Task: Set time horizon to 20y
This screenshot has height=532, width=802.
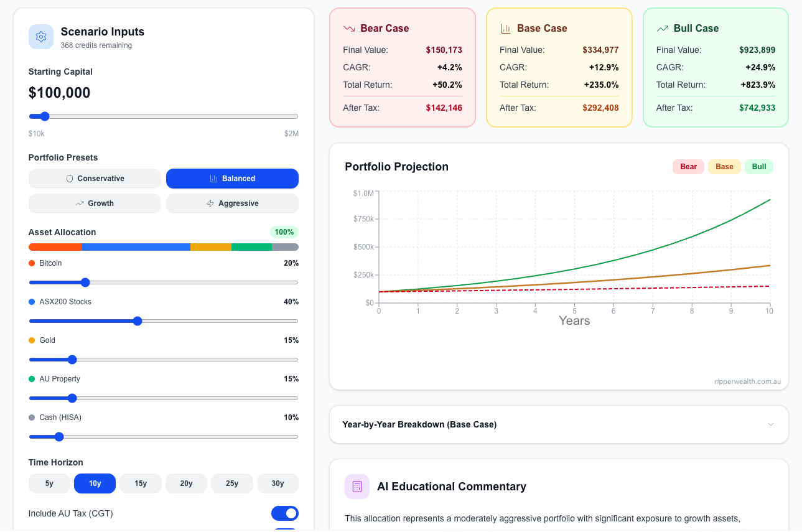Action: point(186,483)
